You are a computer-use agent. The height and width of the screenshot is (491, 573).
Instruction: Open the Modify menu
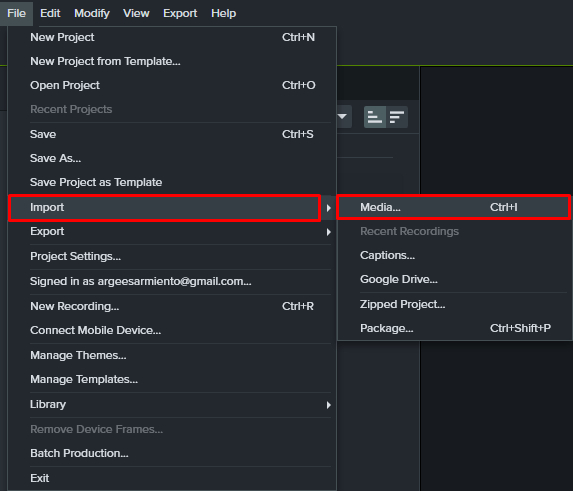point(92,13)
